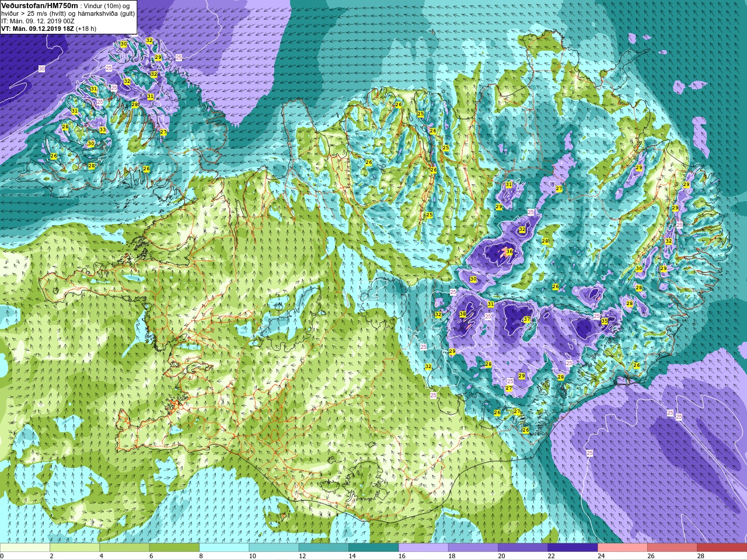
Task: Click the legend scale number "0"
Action: click(x=2, y=556)
